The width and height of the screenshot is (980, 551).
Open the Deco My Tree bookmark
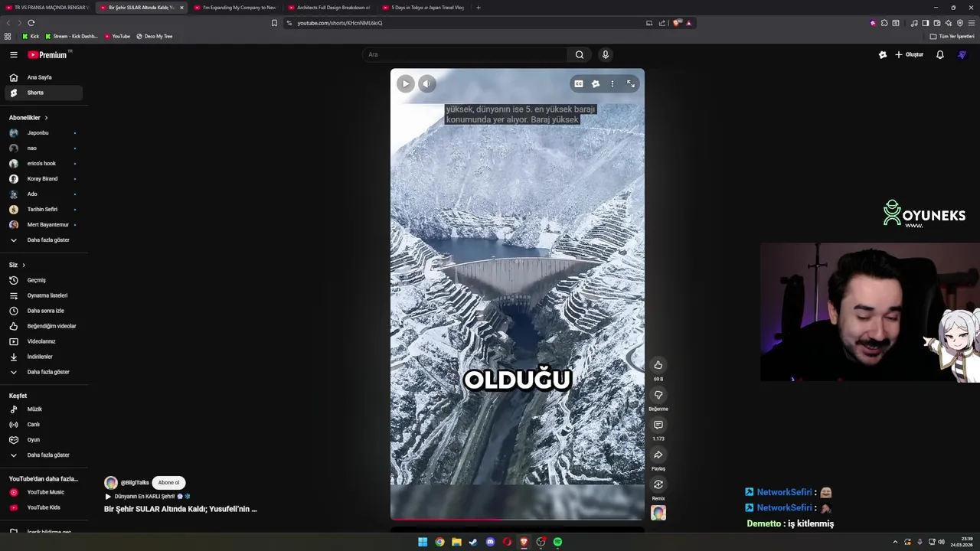[154, 36]
